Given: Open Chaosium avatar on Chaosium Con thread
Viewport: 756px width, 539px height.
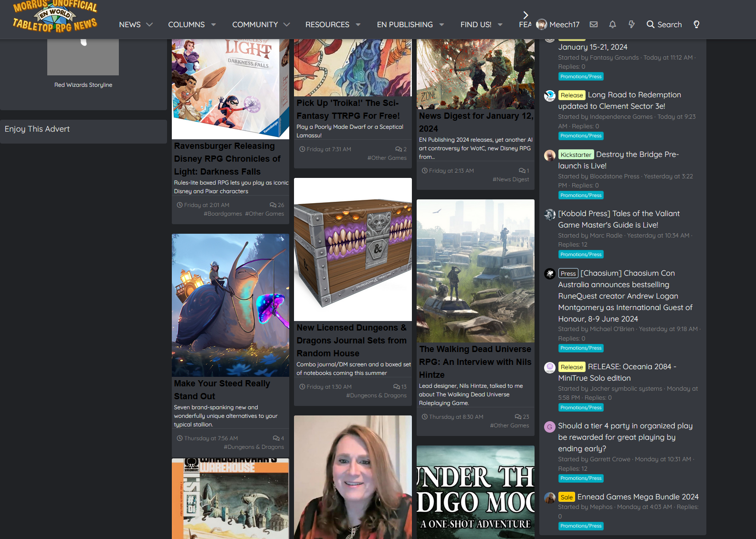Looking at the screenshot, I should (x=550, y=274).
